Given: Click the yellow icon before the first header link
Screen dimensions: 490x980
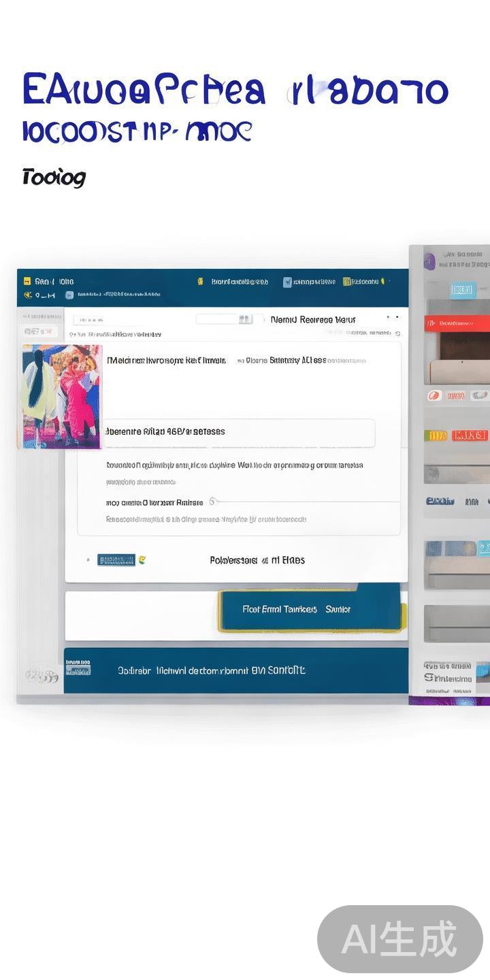Looking at the screenshot, I should pyautogui.click(x=200, y=281).
